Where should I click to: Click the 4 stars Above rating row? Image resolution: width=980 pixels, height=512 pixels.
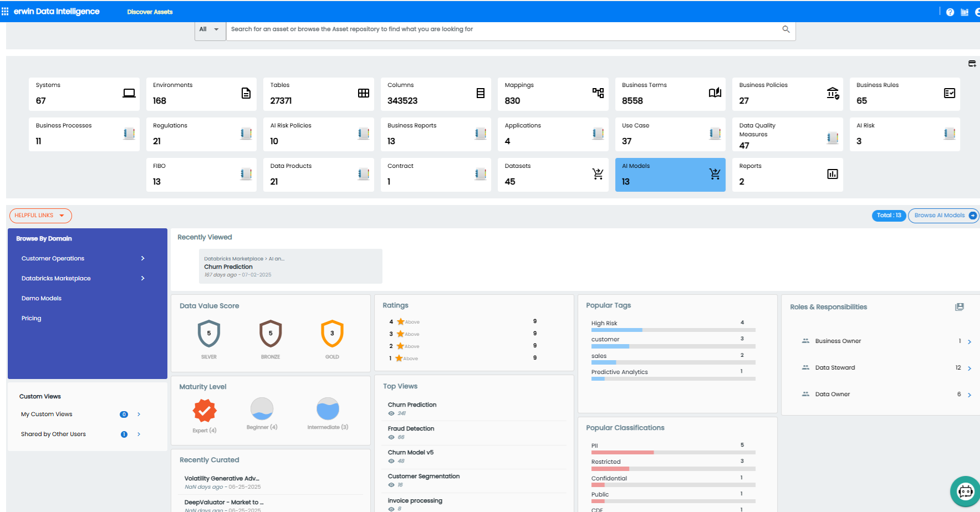click(463, 322)
